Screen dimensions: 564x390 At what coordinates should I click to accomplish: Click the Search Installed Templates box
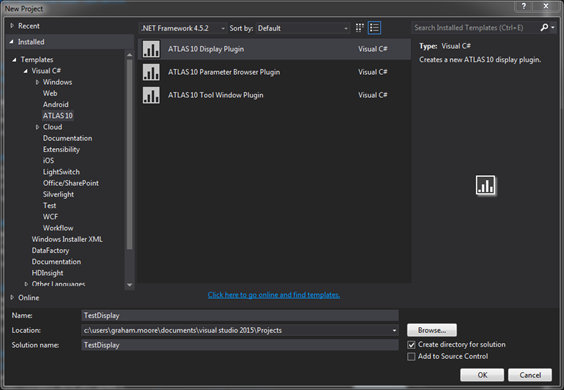click(x=476, y=28)
